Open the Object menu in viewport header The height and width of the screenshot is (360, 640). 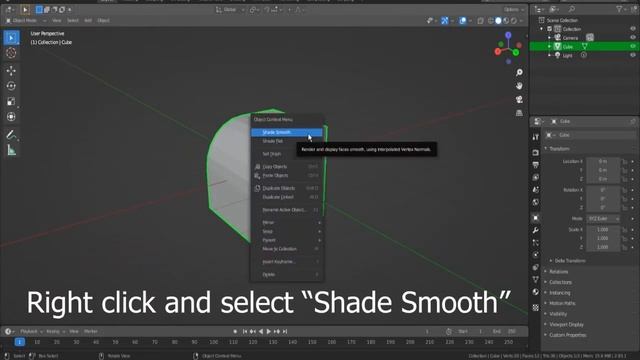103,20
